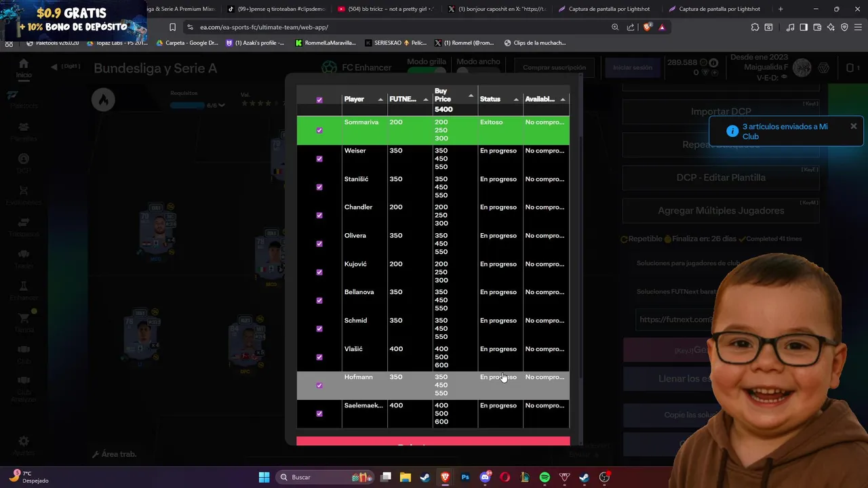The width and height of the screenshot is (868, 488).
Task: Switch to the 'bb trickz – not a pretty girl' tab
Action: pos(385,9)
